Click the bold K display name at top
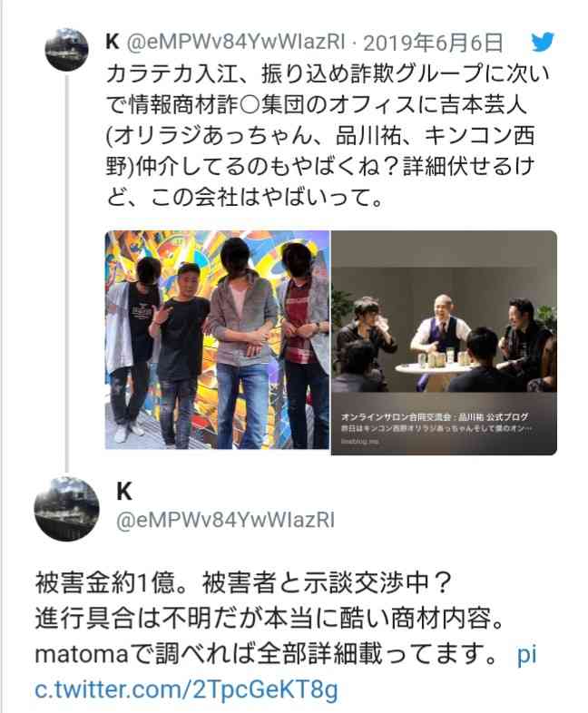Image resolution: width=588 pixels, height=713 pixels. [113, 42]
